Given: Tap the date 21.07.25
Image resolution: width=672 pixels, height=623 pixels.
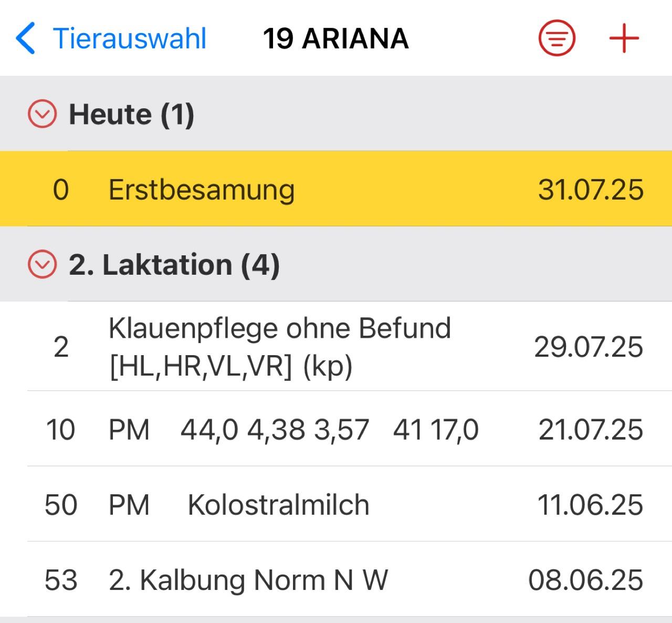Looking at the screenshot, I should (591, 430).
